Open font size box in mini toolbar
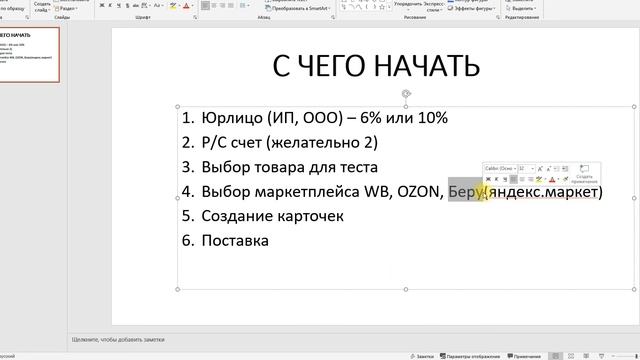 [526, 169]
